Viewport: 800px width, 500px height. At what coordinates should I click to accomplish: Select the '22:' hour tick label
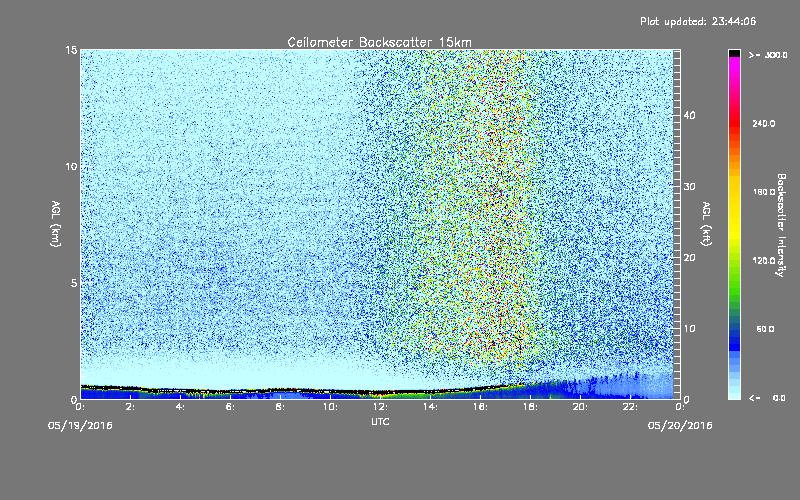(x=631, y=407)
